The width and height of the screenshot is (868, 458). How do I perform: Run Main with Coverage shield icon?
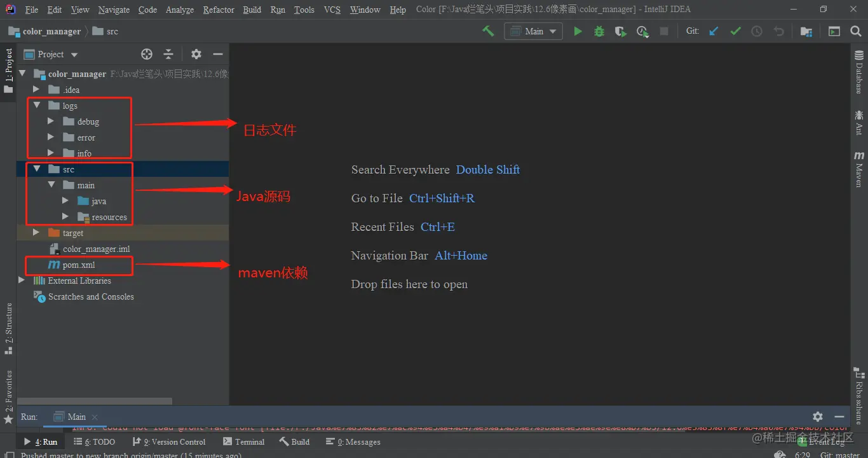pos(620,31)
